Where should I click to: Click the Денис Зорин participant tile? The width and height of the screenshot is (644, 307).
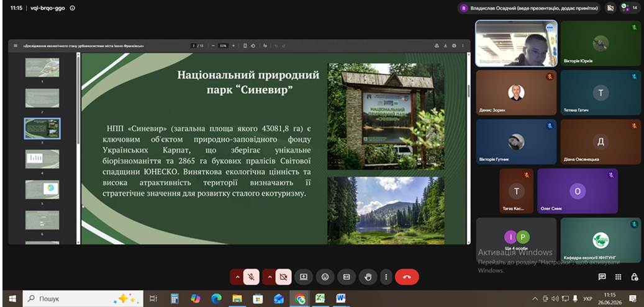(x=516, y=93)
